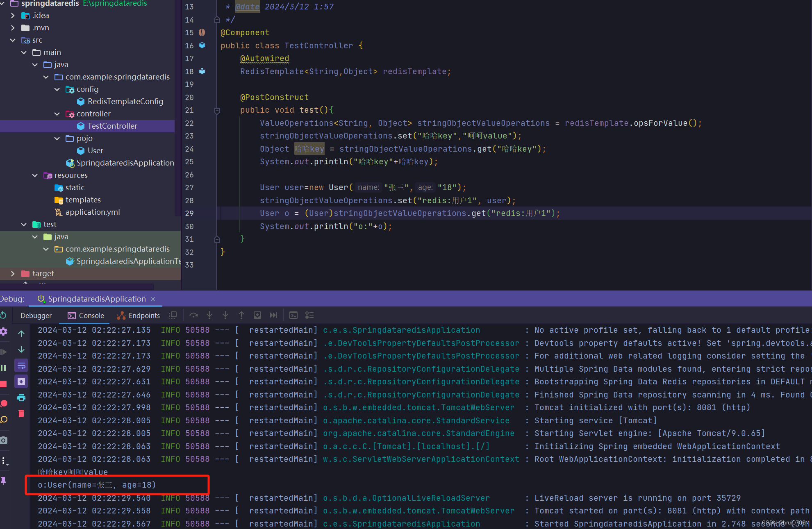The image size is (812, 529).
Task: Expand the target folder
Action: click(x=13, y=273)
